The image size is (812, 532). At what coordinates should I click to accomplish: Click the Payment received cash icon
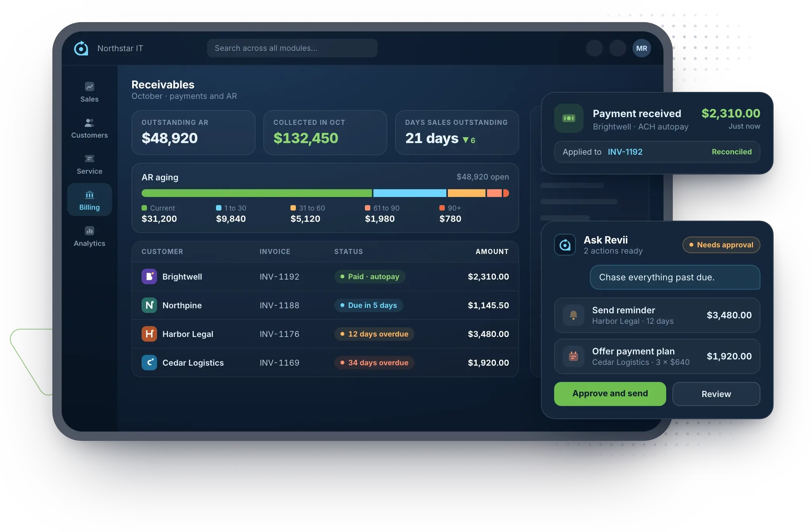click(x=569, y=118)
